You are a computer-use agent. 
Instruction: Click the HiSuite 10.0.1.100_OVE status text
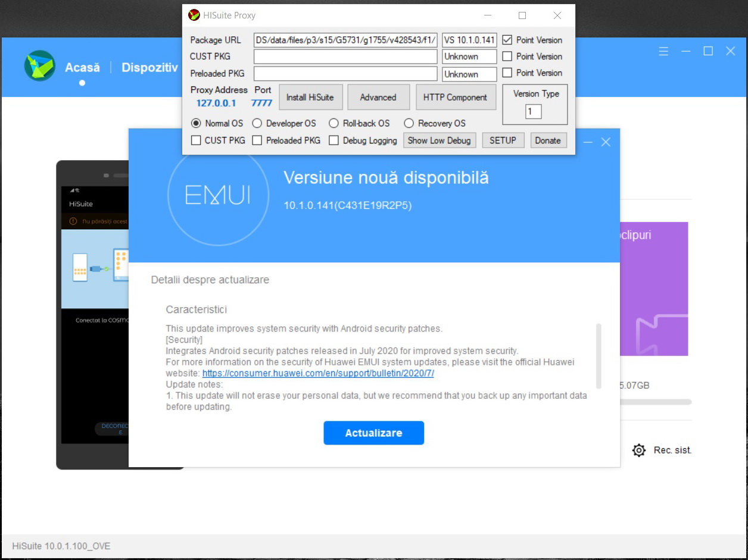61,546
